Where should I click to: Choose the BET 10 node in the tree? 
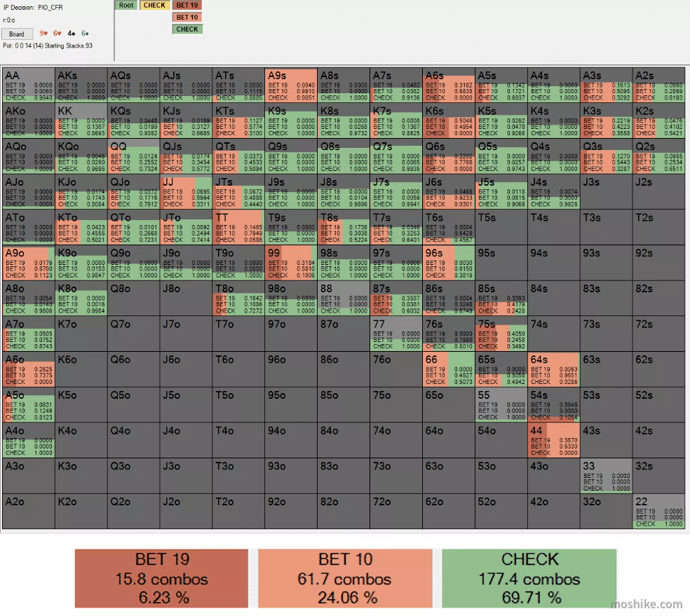pos(187,17)
